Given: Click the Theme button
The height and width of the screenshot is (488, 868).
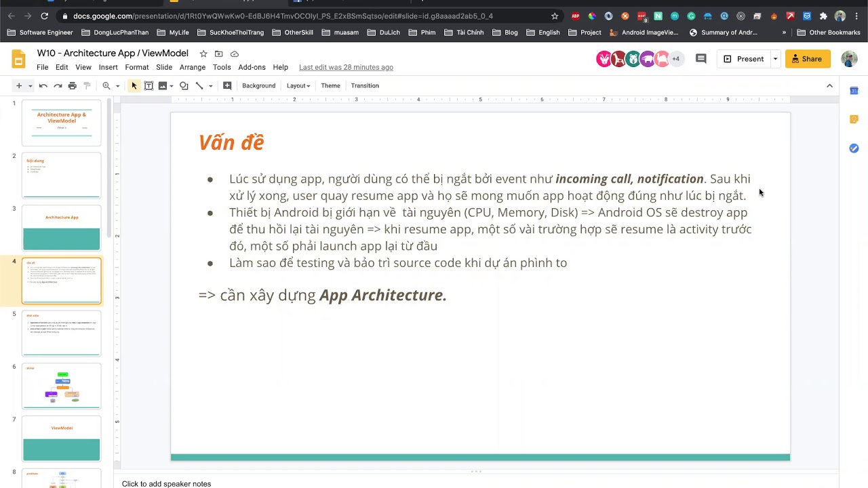Looking at the screenshot, I should click(330, 85).
